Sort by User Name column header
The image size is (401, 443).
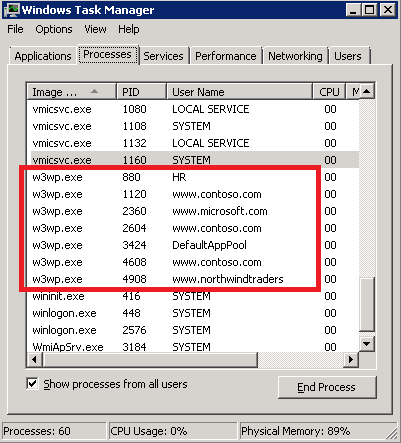click(239, 91)
